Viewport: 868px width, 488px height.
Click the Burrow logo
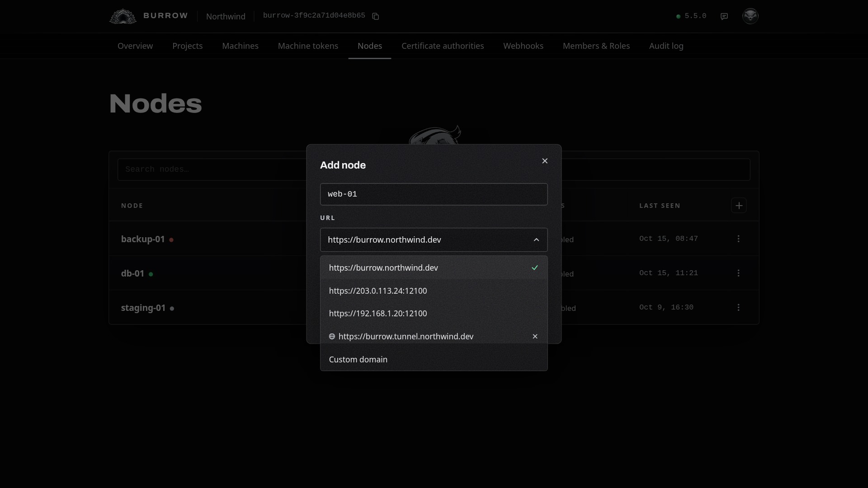point(123,16)
